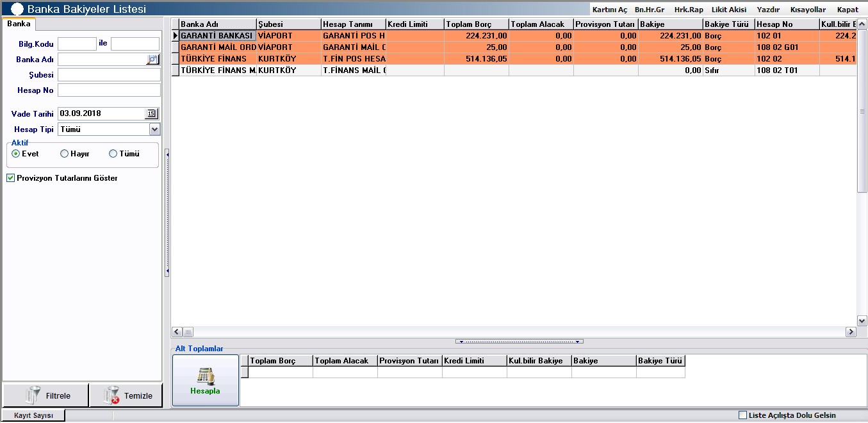Select the Evet radio button
868x423 pixels.
tap(16, 154)
